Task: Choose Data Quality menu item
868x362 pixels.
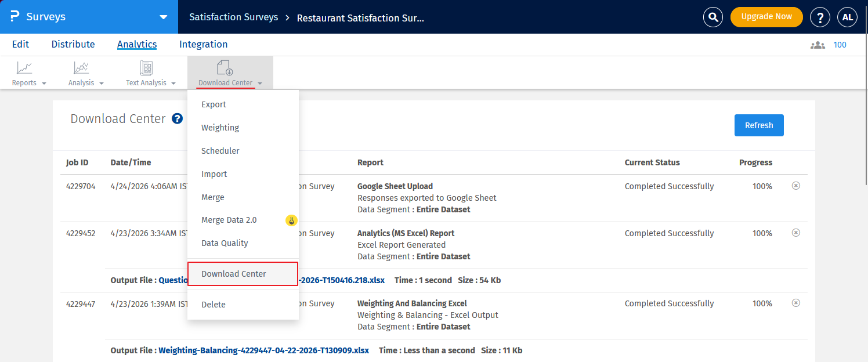Action: tap(225, 243)
